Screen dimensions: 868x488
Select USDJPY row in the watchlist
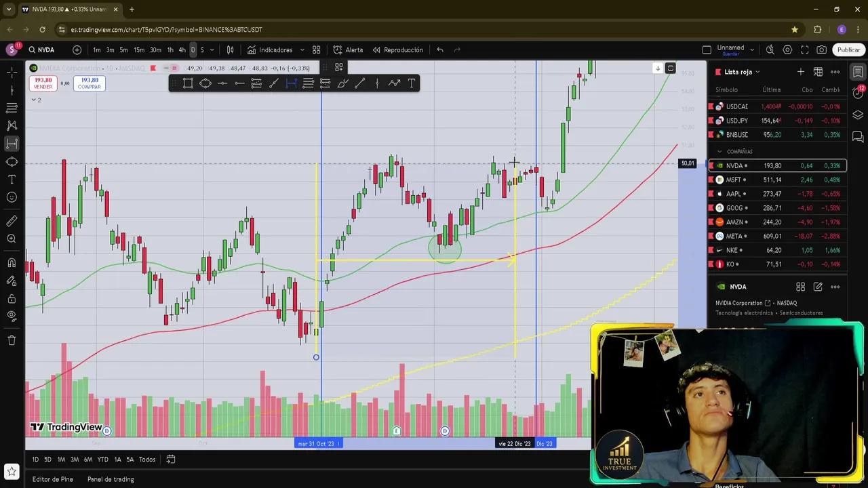777,121
